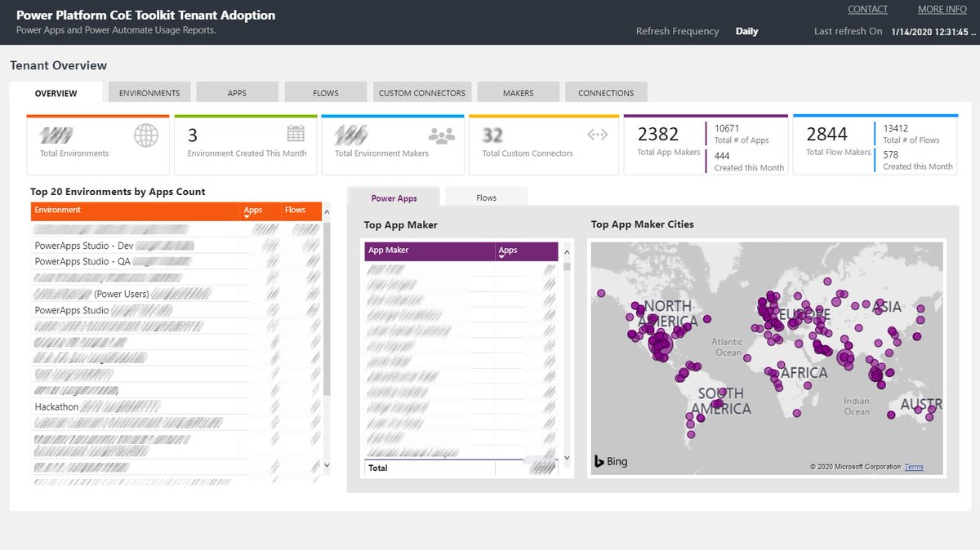The width and height of the screenshot is (980, 550).
Task: Click the connector arrows icon on Custom Connectors card
Action: click(598, 135)
